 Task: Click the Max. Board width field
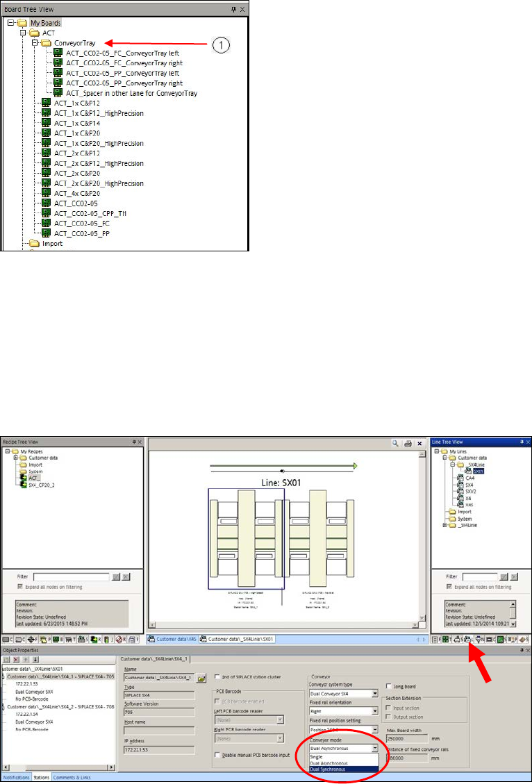pos(408,739)
